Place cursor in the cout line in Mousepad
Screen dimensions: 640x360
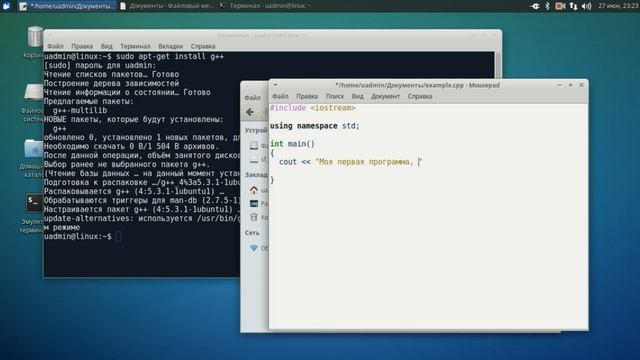click(x=350, y=162)
